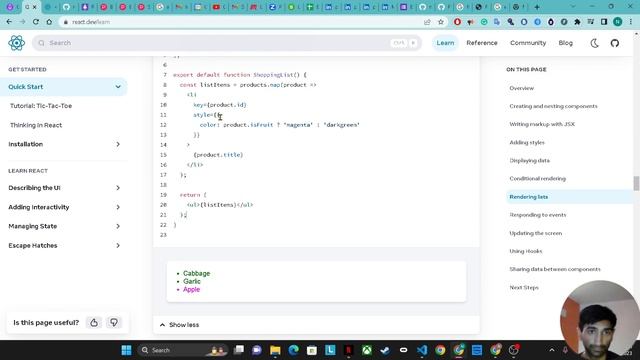640x360 pixels.
Task: Expand the Managing State section
Action: (118, 226)
